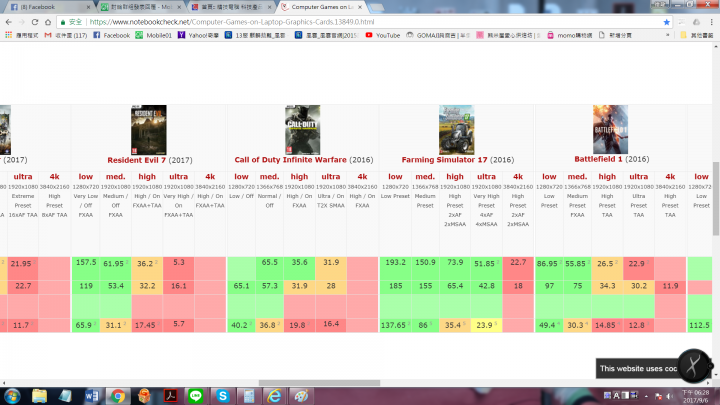The height and width of the screenshot is (405, 720).
Task: Click the horizontal scrollbar thumb
Action: (x=319, y=383)
